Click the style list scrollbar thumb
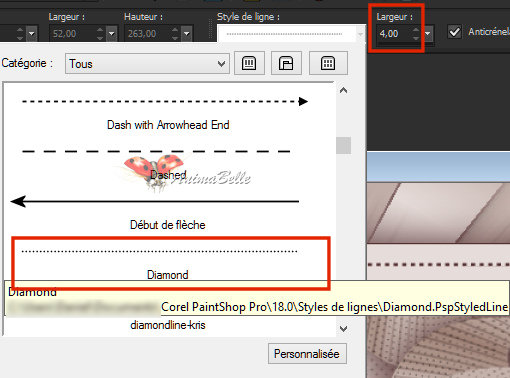 pos(343,145)
